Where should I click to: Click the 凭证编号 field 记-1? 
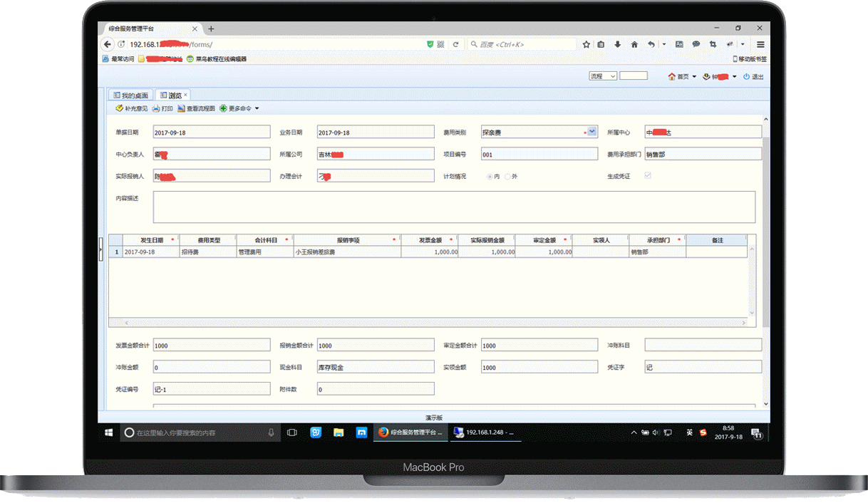212,389
